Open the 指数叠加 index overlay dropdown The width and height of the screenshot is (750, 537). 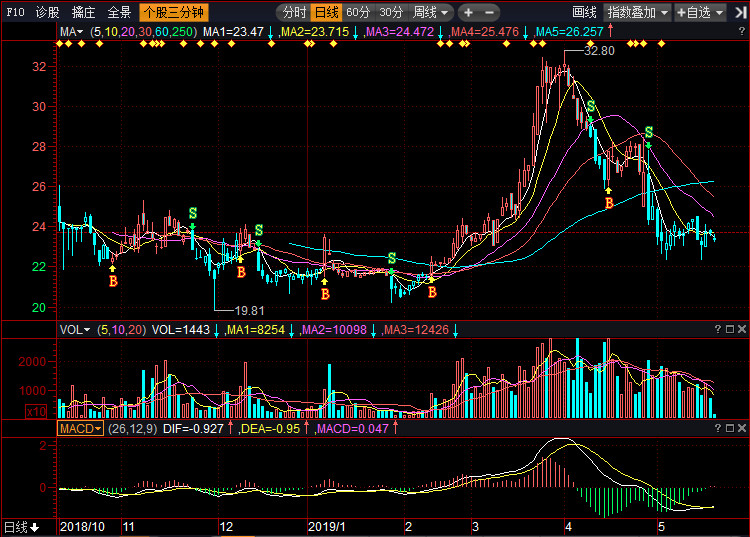click(637, 12)
